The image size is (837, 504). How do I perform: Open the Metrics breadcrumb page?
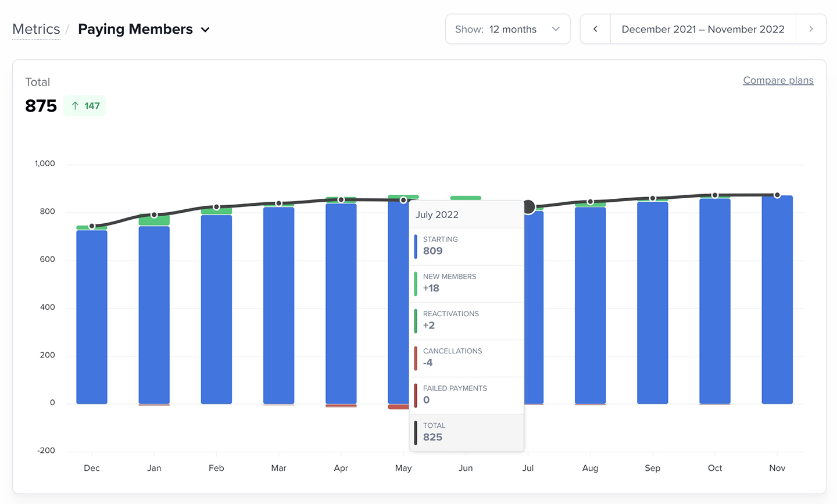pos(36,28)
